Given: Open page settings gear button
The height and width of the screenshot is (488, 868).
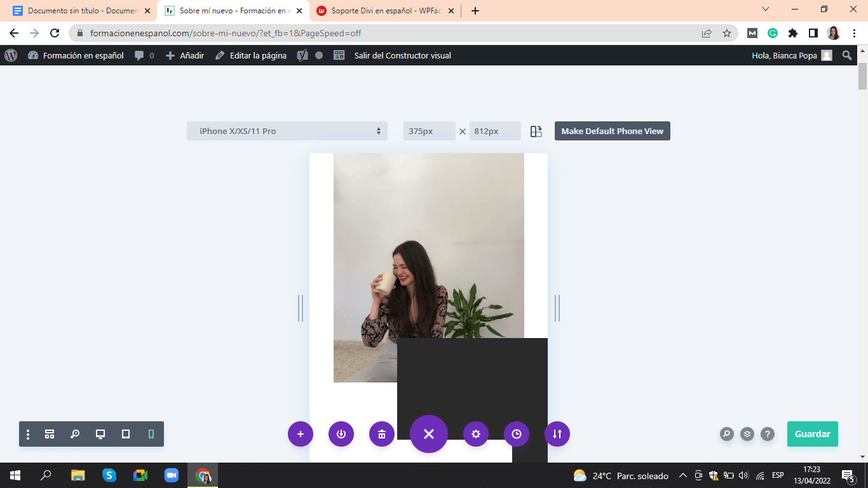Looking at the screenshot, I should 476,434.
